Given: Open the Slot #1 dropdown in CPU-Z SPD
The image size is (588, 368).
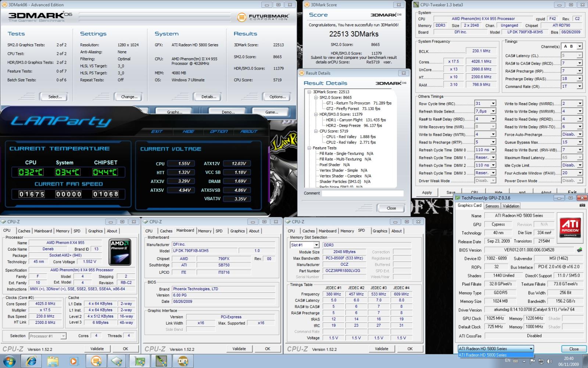Looking at the screenshot, I should pyautogui.click(x=305, y=245).
